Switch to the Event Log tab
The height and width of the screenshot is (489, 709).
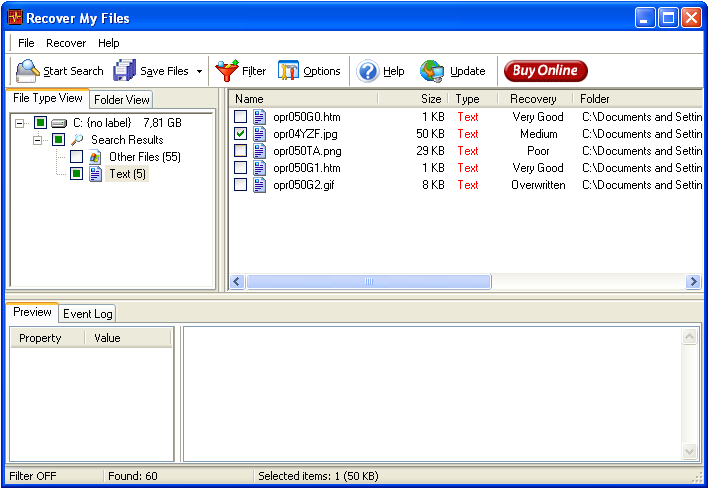coord(87,313)
